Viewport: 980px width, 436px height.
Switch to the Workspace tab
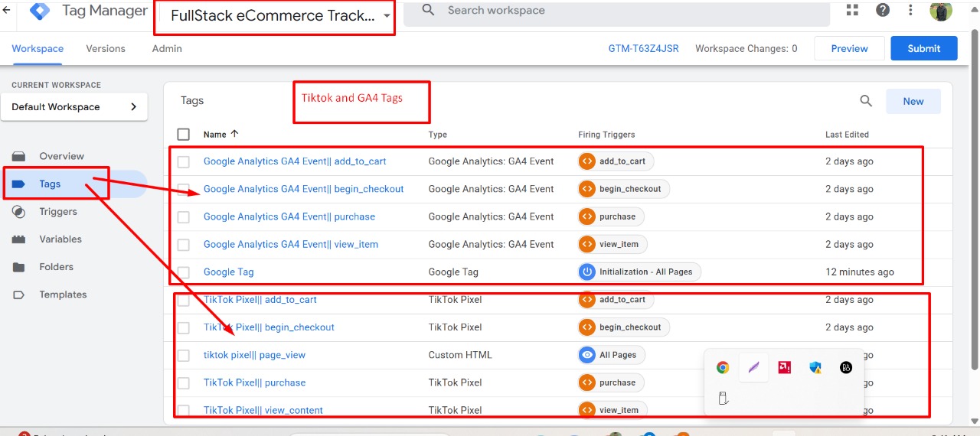coord(38,48)
